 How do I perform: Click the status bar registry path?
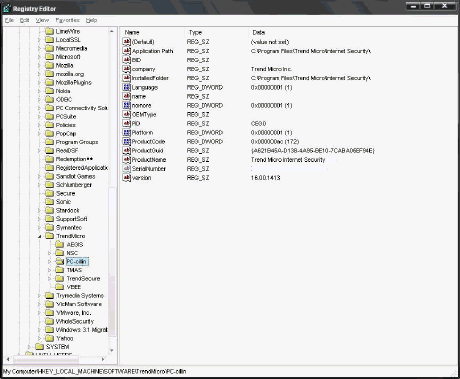(94, 371)
